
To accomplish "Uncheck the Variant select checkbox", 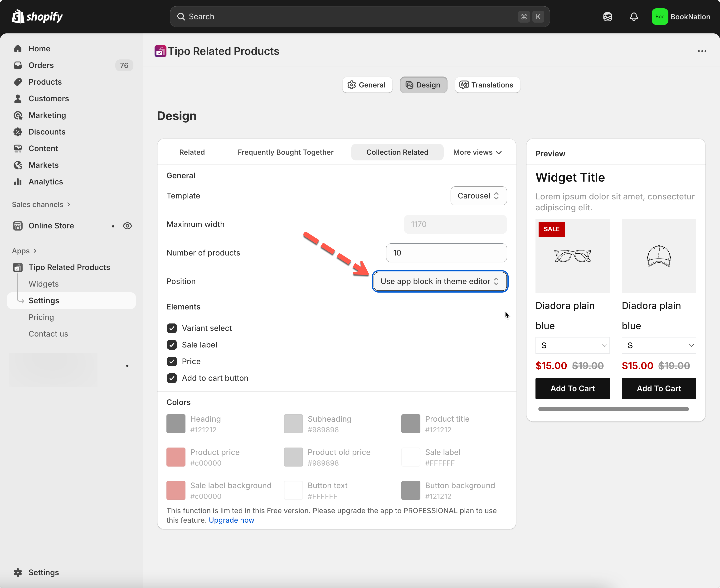I will [172, 328].
